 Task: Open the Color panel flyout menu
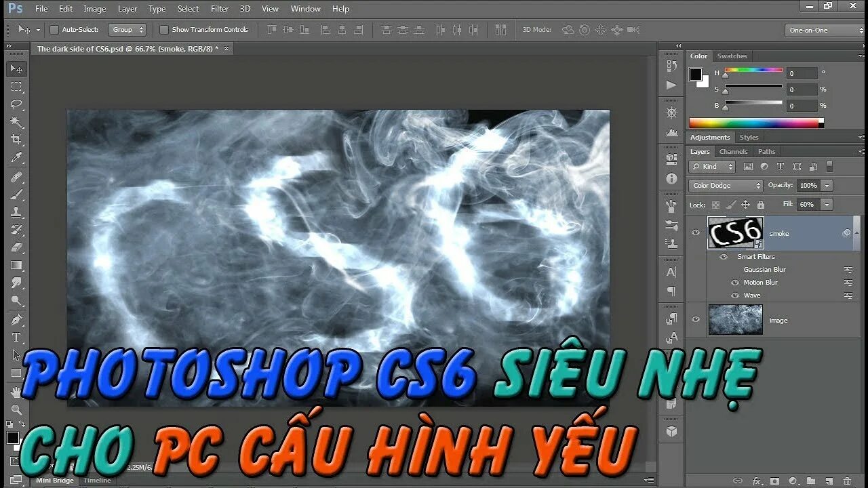[x=861, y=56]
